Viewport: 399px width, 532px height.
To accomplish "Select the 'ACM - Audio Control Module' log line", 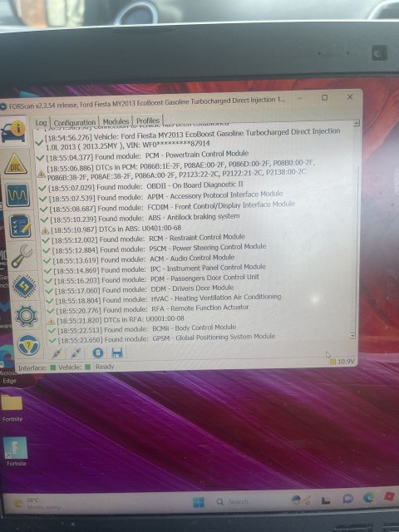I will coord(139,259).
